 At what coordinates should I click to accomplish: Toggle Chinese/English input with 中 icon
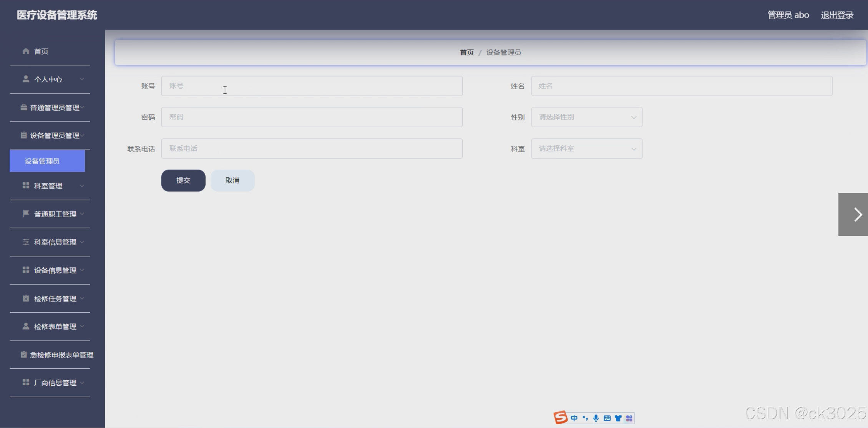574,418
